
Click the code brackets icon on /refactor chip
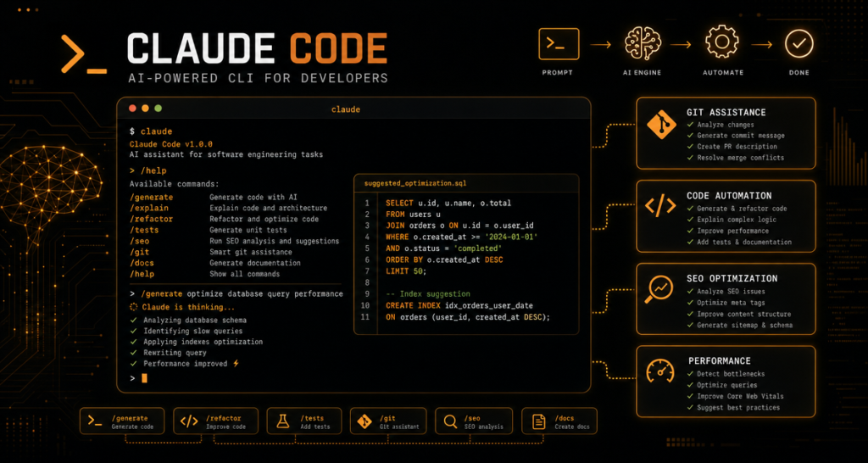tap(189, 421)
